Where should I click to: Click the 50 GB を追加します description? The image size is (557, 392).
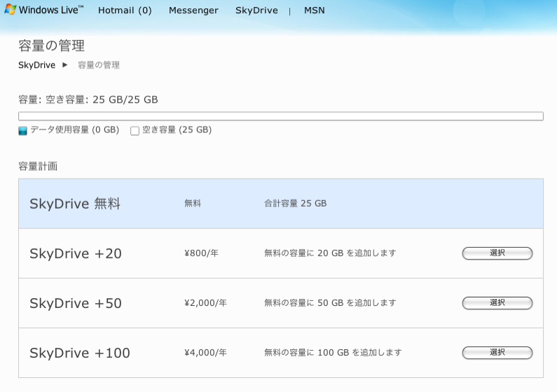(331, 302)
